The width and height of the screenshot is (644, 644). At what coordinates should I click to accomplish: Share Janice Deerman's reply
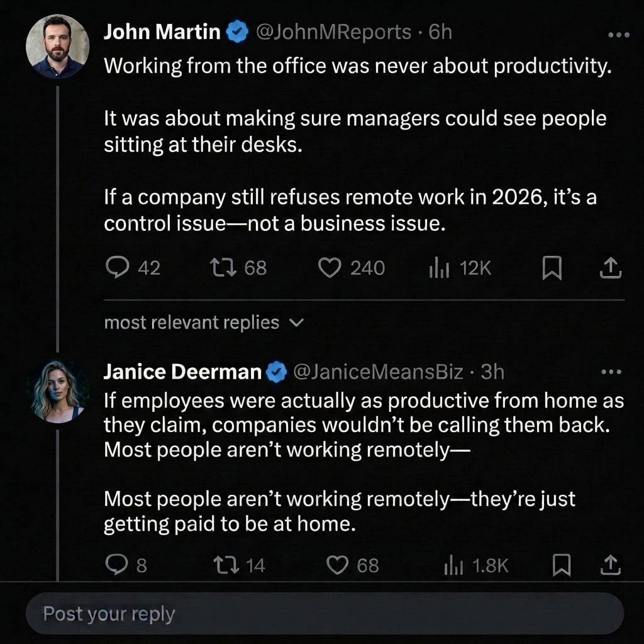(611, 565)
